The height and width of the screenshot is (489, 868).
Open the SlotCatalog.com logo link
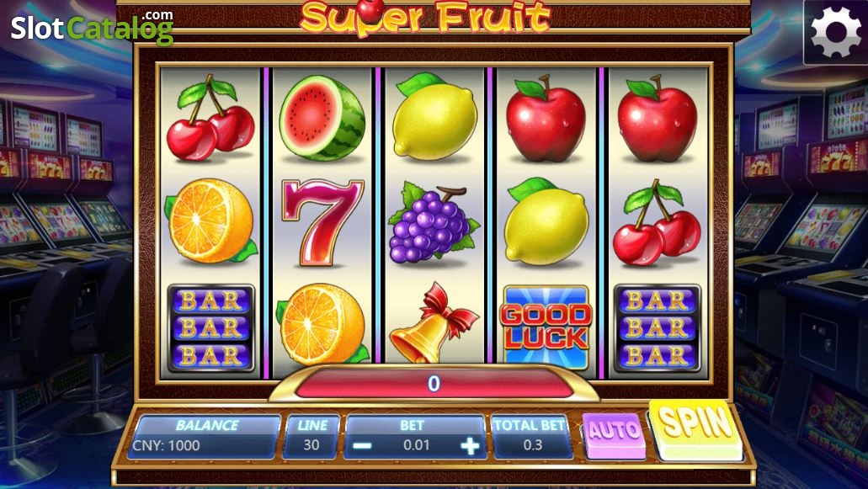pyautogui.click(x=92, y=28)
